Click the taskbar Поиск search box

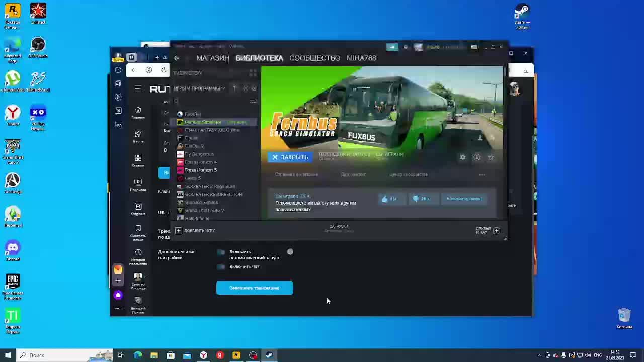point(63,355)
